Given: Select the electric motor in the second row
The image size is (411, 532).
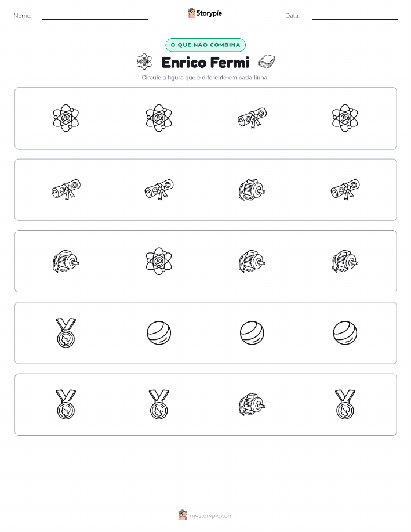Looking at the screenshot, I should (252, 190).
